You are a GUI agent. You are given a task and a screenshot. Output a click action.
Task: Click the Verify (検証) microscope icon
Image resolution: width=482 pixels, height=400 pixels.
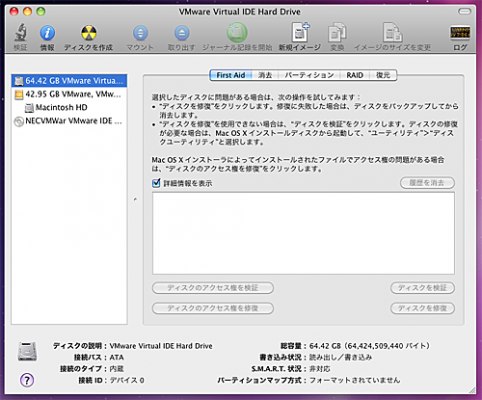20,33
